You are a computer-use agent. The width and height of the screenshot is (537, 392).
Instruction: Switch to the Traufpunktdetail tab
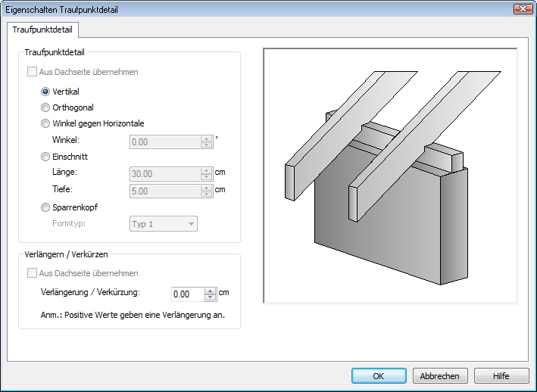pyautogui.click(x=42, y=30)
